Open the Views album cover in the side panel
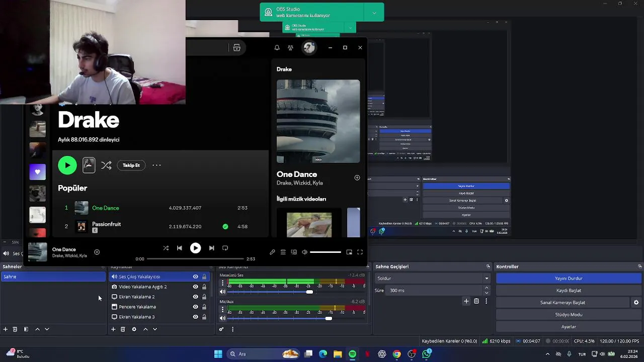This screenshot has height=362, width=644. (318, 121)
